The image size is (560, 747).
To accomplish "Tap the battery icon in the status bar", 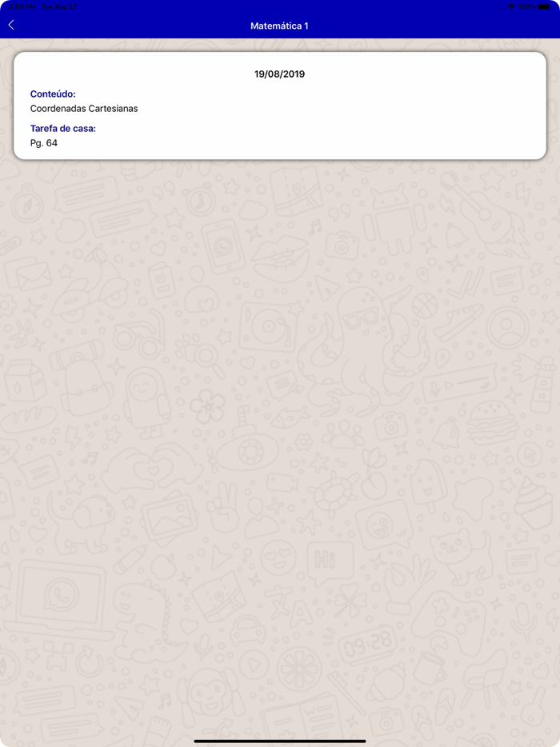I will pyautogui.click(x=545, y=6).
